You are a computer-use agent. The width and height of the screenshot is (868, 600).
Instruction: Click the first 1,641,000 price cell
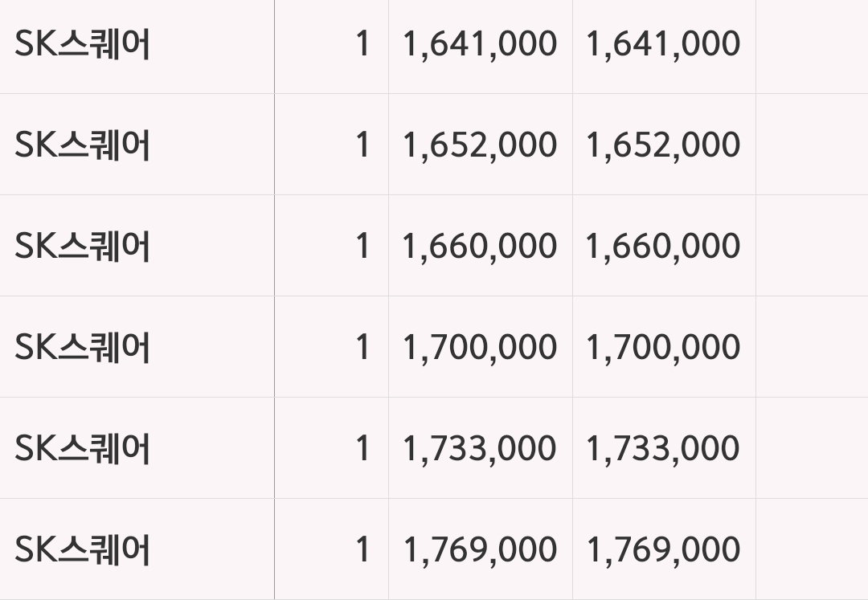tap(480, 44)
